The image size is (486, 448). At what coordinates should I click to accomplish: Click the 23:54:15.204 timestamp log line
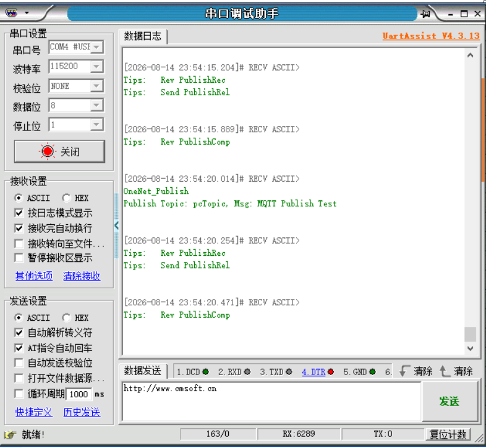point(211,67)
